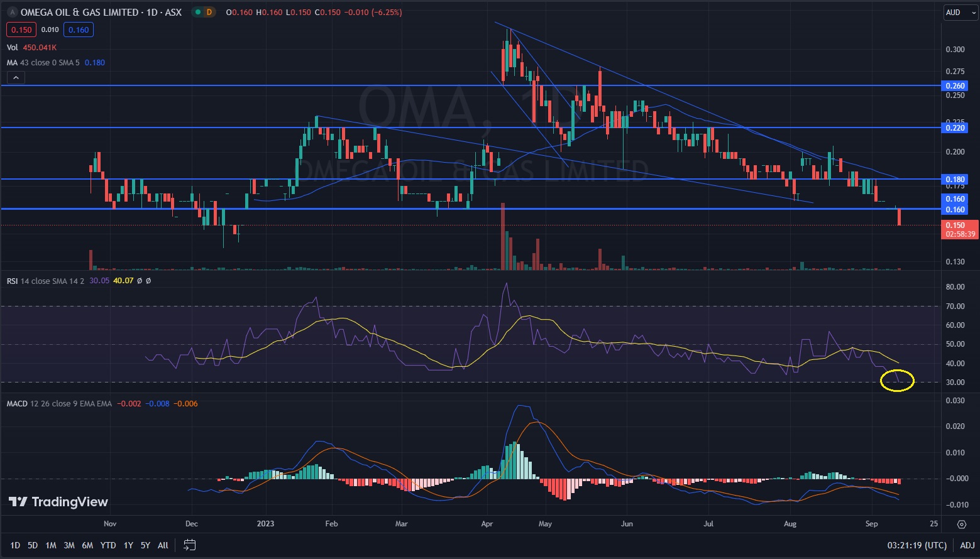The image size is (980, 559).
Task: Click the RSI 70.00 scale label
Action: coord(955,307)
